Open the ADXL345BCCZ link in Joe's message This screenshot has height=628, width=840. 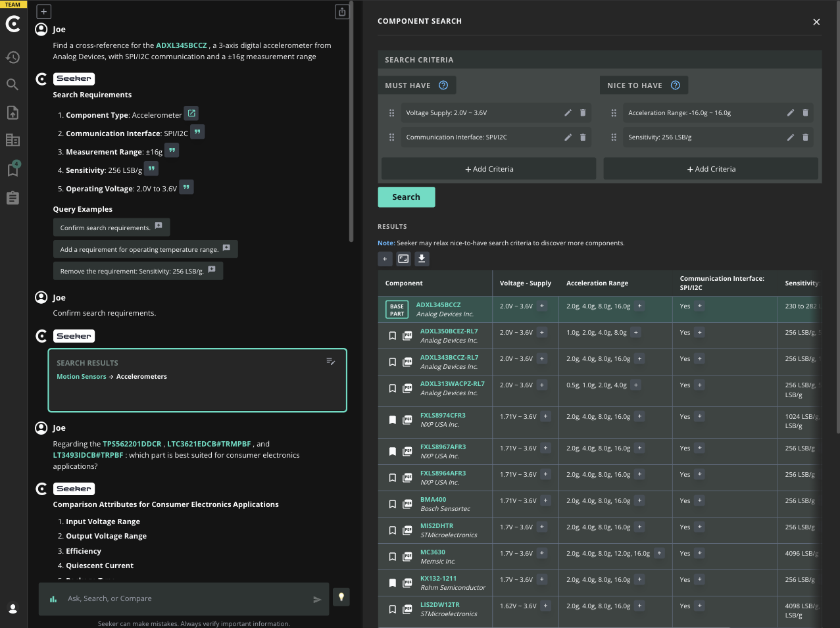pos(182,45)
